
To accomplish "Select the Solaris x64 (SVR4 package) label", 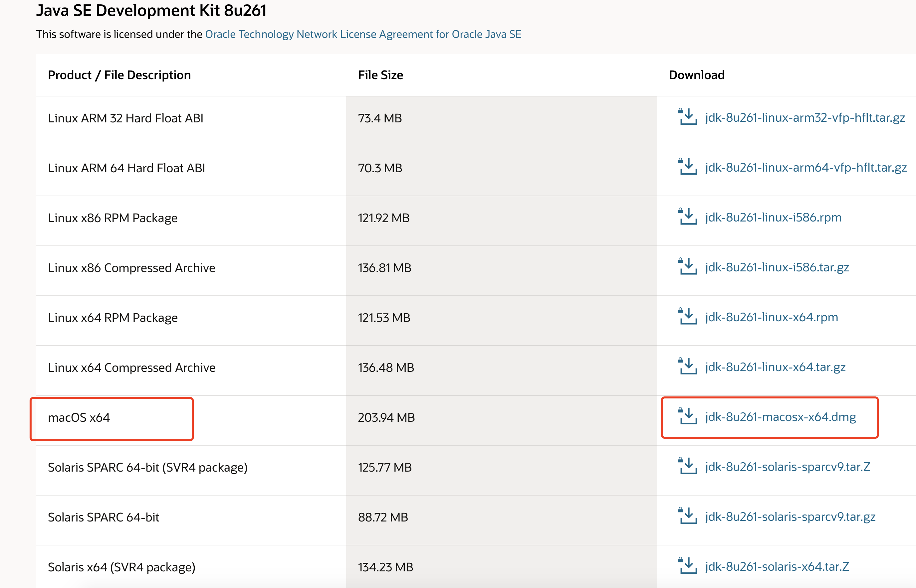I will pos(121,567).
